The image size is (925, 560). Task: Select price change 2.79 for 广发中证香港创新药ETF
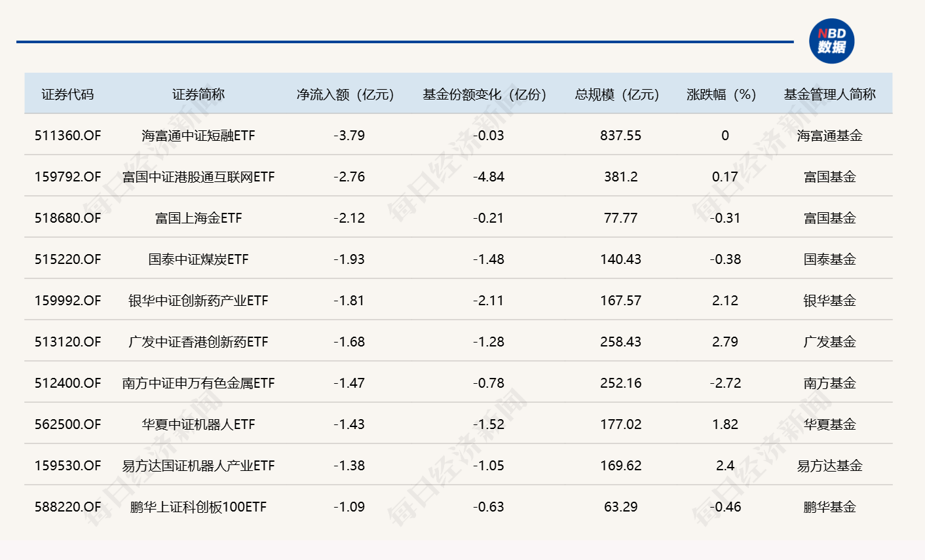point(725,342)
